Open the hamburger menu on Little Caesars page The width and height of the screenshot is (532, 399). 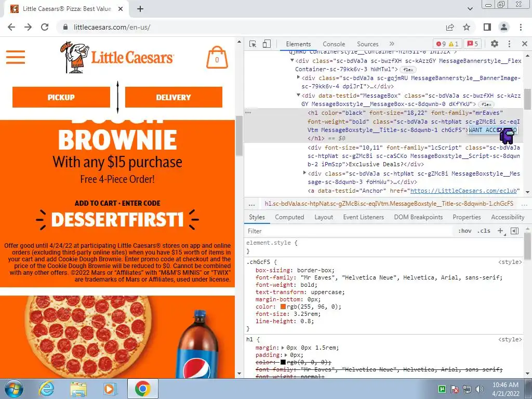click(x=16, y=57)
